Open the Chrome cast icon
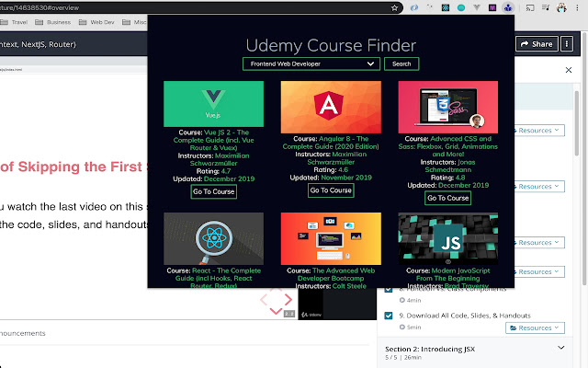The height and width of the screenshot is (368, 588). (530, 7)
